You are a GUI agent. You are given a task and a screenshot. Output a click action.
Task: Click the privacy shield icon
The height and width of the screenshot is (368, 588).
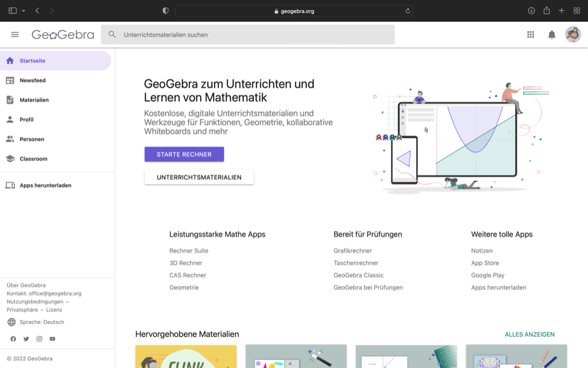click(165, 11)
